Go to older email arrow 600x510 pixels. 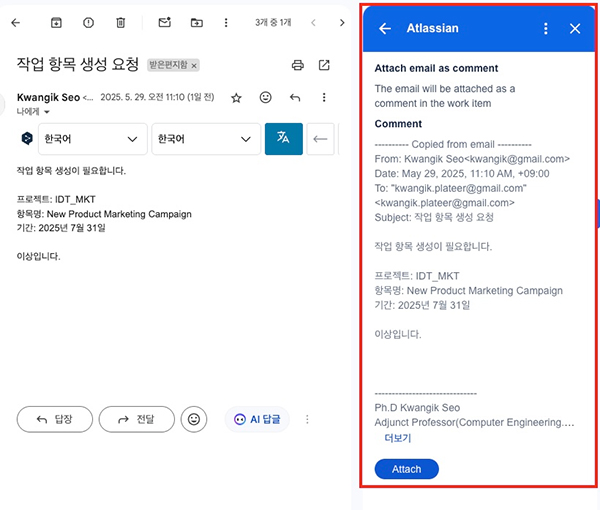tap(342, 23)
